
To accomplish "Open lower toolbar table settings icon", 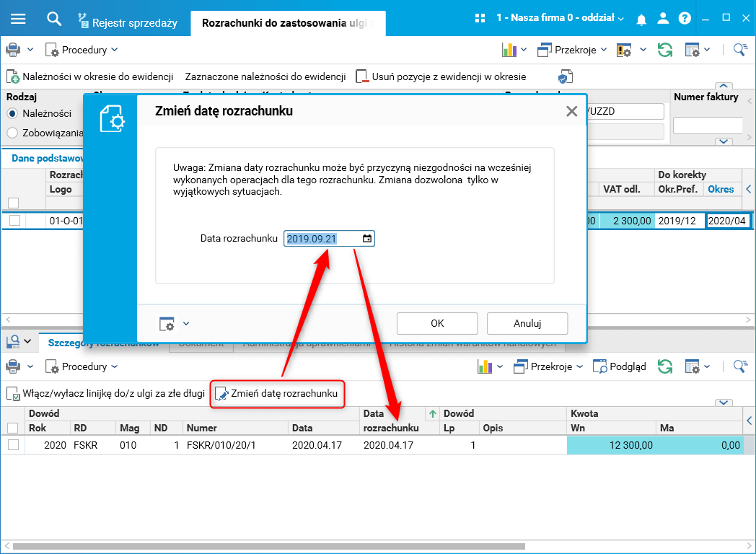I will pyautogui.click(x=693, y=366).
